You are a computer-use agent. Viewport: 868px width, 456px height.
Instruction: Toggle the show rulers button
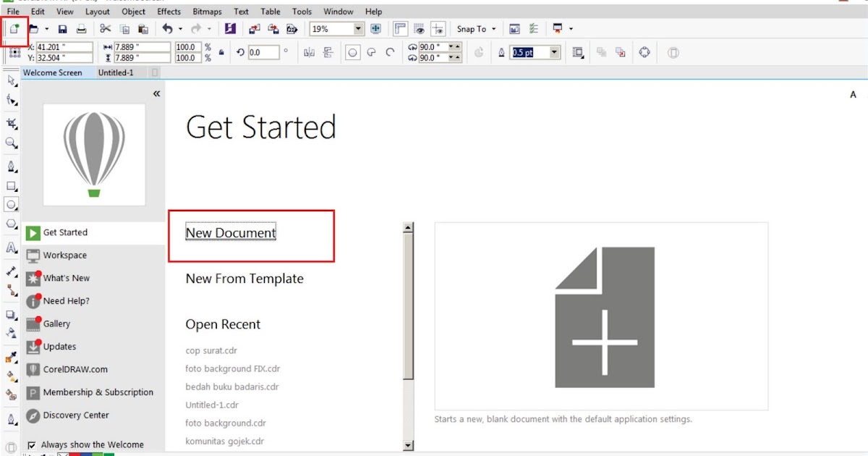[x=400, y=29]
